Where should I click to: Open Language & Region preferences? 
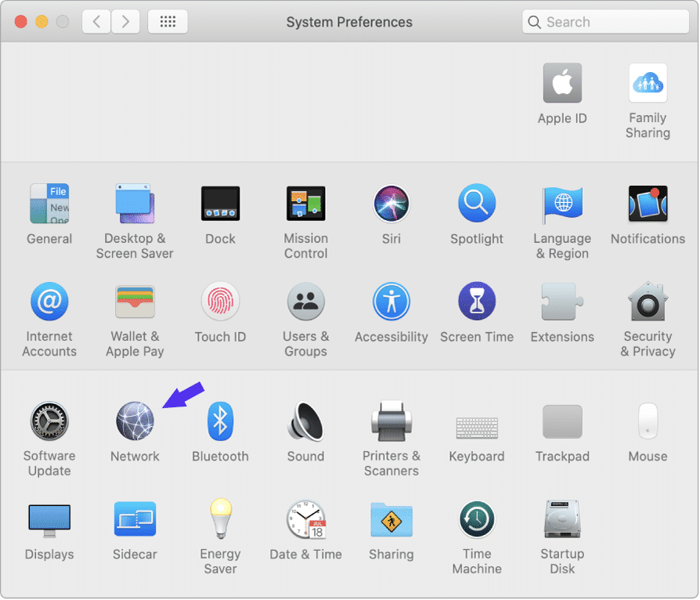(x=562, y=203)
